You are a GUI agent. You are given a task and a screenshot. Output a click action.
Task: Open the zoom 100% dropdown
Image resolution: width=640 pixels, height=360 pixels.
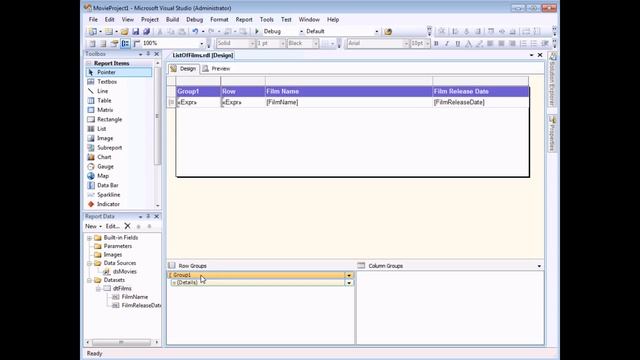pyautogui.click(x=201, y=43)
